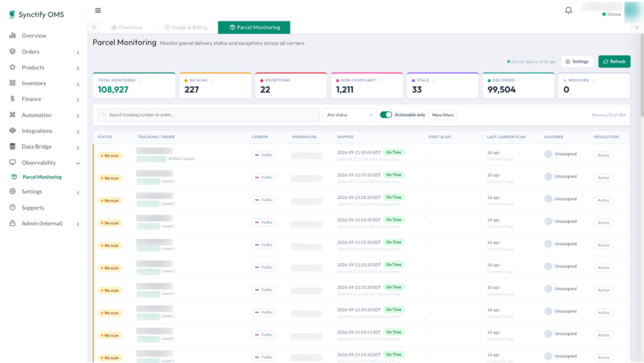Screen dimensions: 644x363
Task: Select the Parcel Monitoring tab
Action: 254,27
